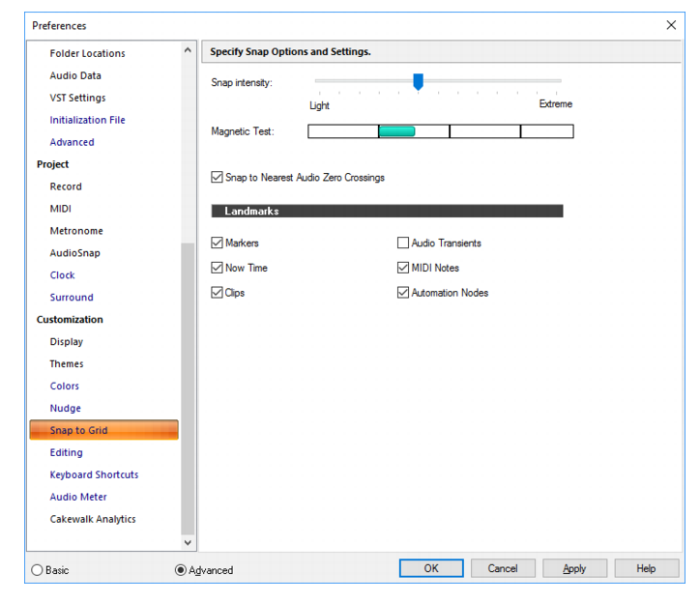
Task: Select Themes in the Customization section
Action: click(67, 363)
